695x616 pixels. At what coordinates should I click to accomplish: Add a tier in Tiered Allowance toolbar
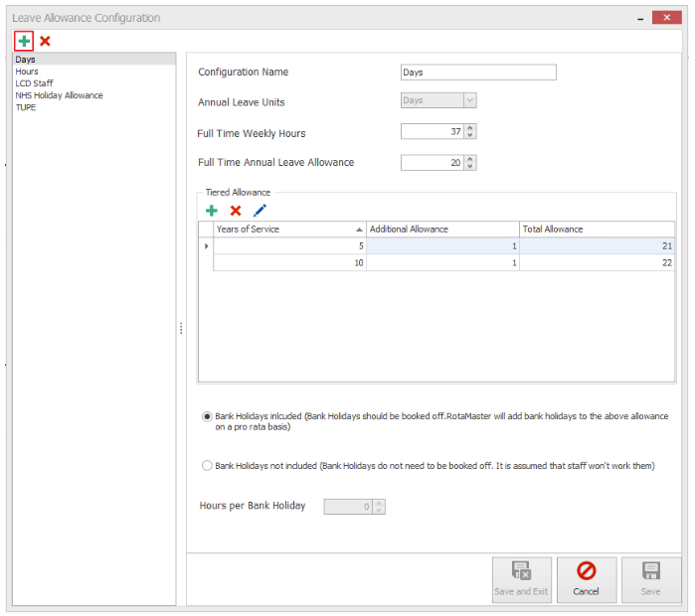pos(212,211)
